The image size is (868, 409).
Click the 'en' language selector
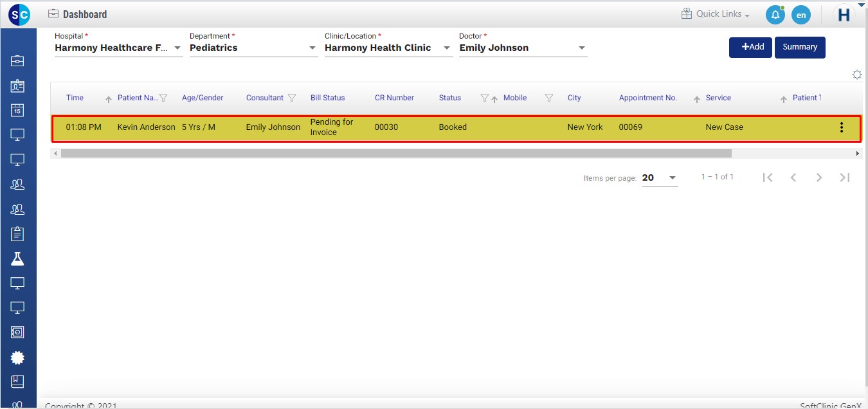point(800,15)
